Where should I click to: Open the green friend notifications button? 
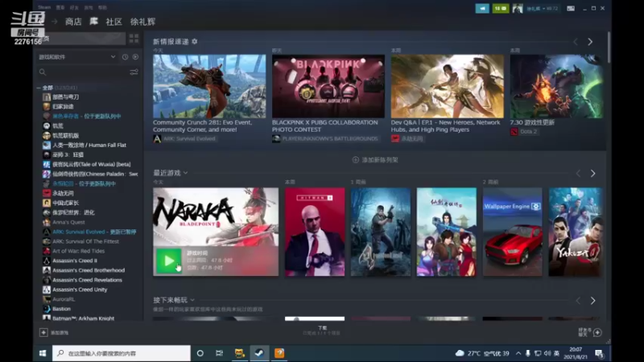(x=500, y=8)
